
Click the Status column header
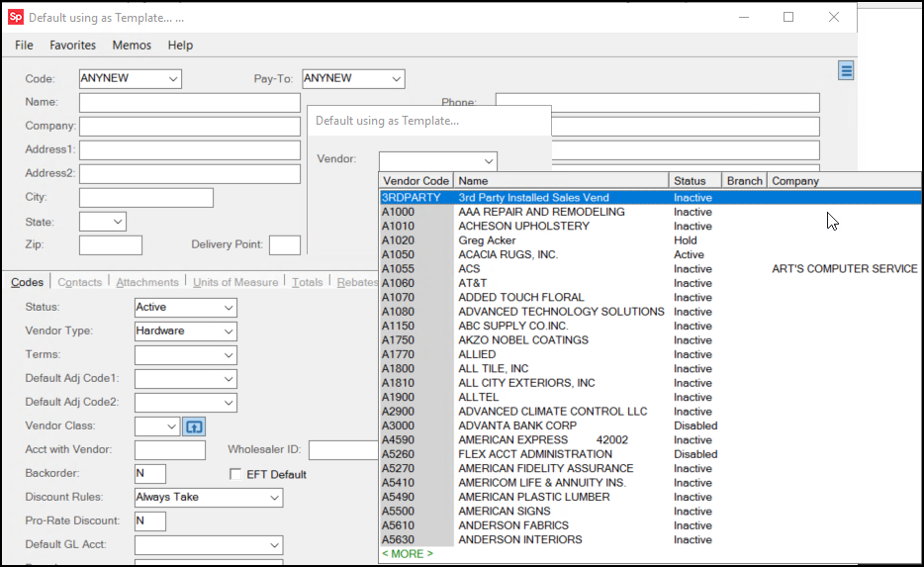tap(690, 181)
